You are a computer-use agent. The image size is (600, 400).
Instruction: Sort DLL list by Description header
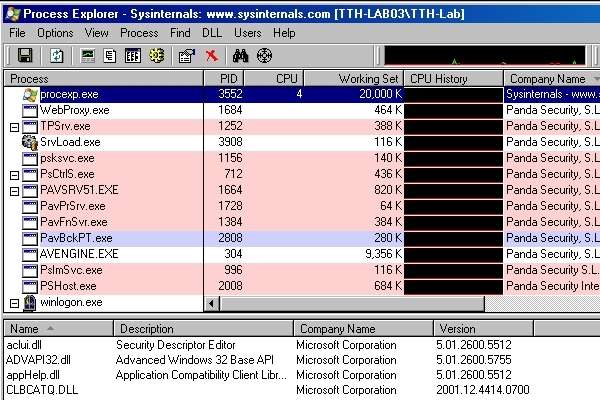(x=204, y=328)
